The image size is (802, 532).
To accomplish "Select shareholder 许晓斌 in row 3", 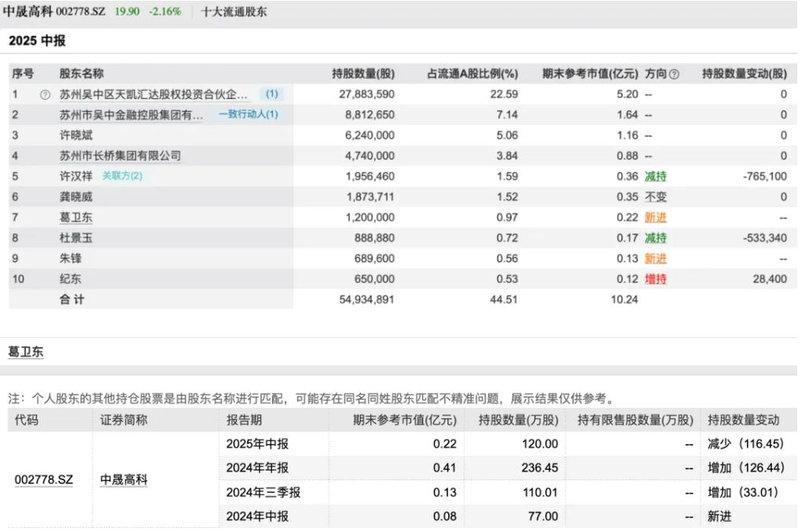I will point(76,135).
